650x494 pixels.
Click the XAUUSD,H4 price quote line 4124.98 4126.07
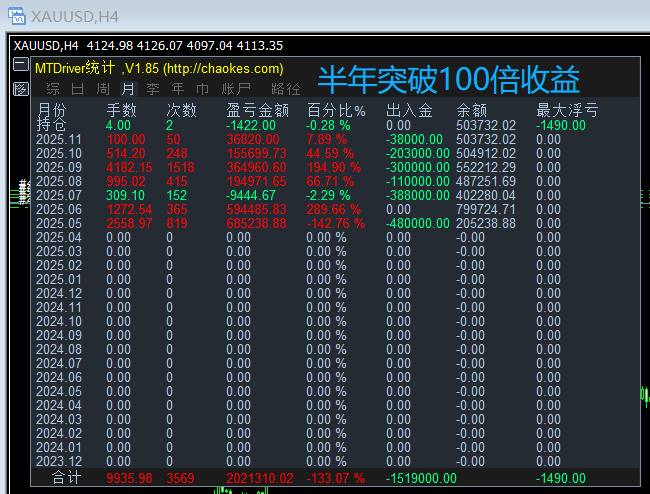(148, 45)
